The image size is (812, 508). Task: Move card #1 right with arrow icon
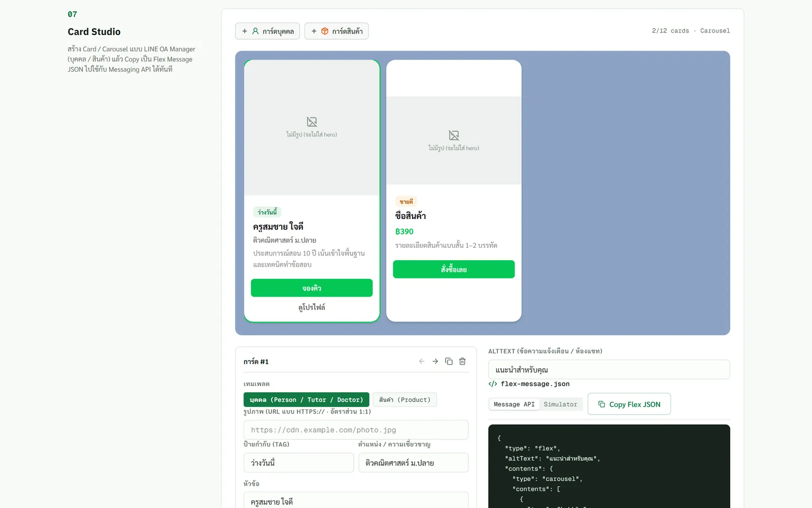[435, 361]
